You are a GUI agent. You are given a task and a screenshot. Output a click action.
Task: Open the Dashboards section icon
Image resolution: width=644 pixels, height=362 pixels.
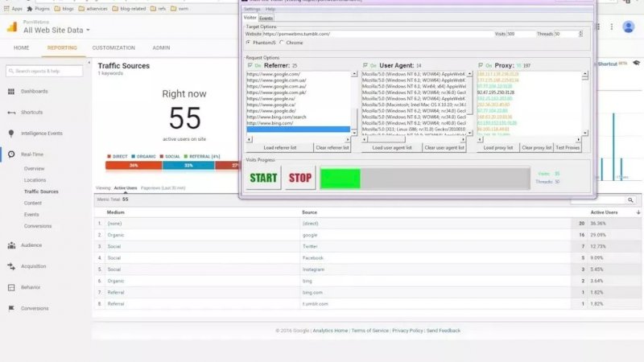13,92
